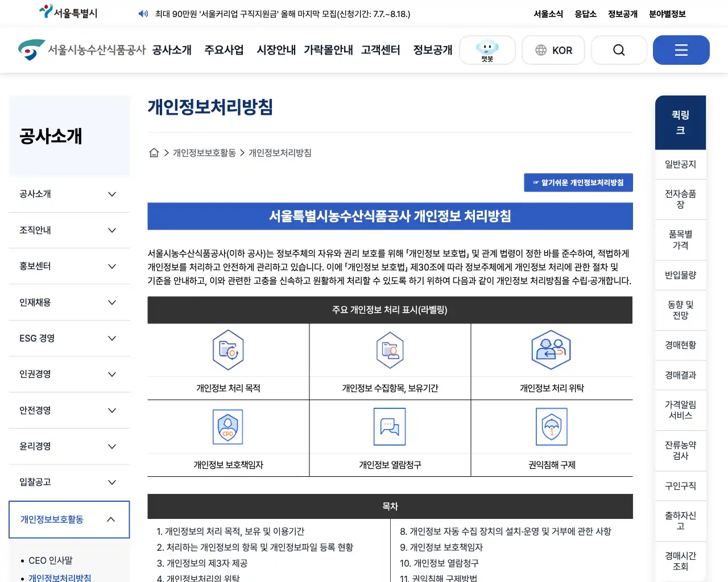The width and height of the screenshot is (728, 582).
Task: Click the 서울특별시 logo
Action: (x=68, y=12)
